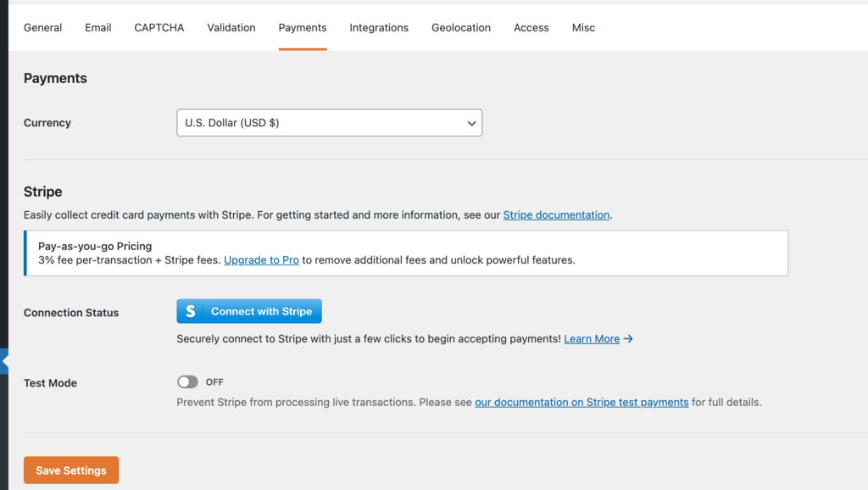868x490 pixels.
Task: Click the Stripe test payments documentation link
Action: [x=581, y=402]
